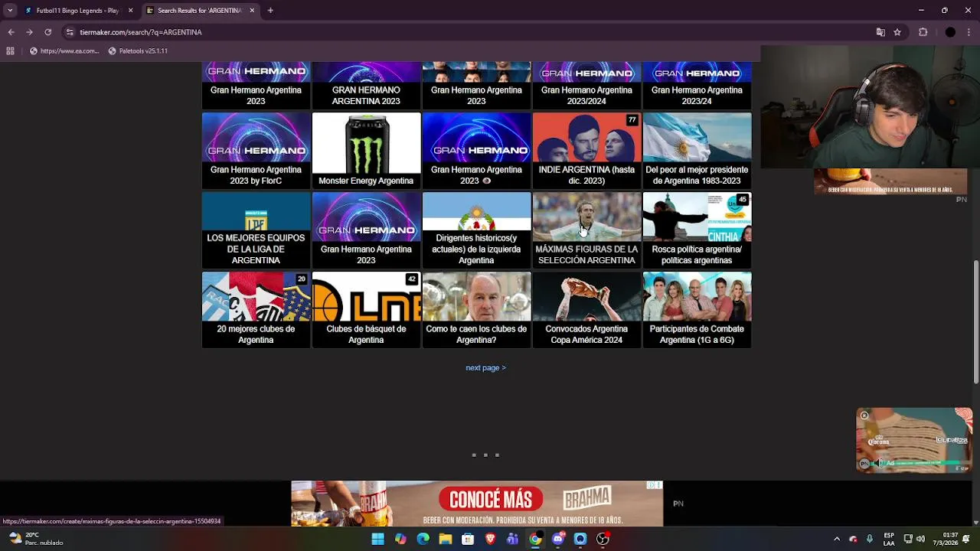Close the Futbol11 Bingo Legends tab
Viewport: 980px width, 551px height.
point(130,11)
